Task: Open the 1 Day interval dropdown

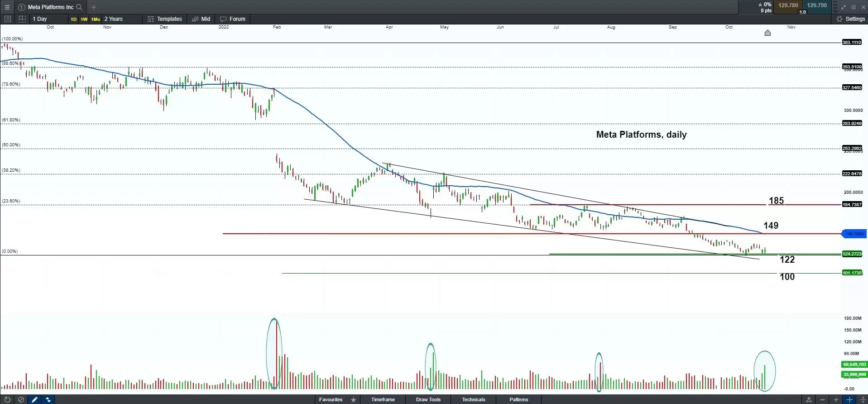Action: coord(48,19)
